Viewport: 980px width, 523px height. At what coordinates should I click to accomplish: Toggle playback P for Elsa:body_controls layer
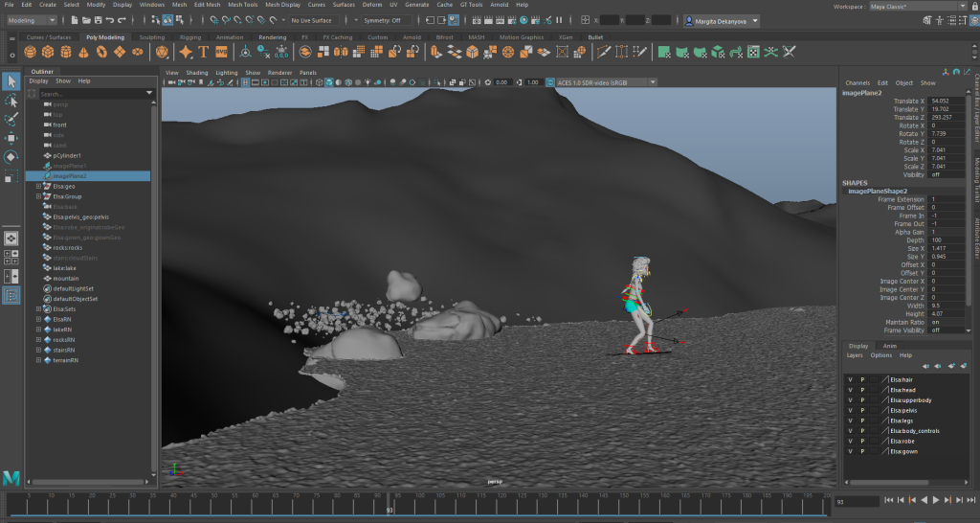point(862,431)
